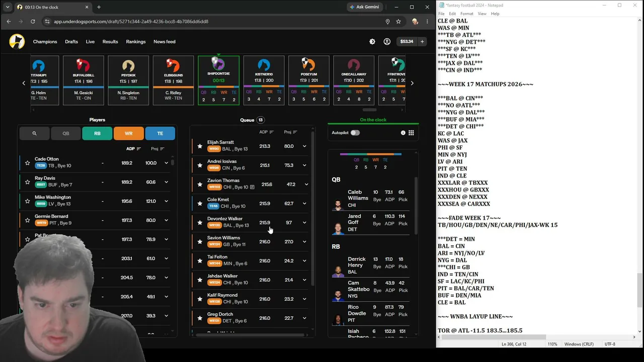The height and width of the screenshot is (362, 644).
Task: Toggle the dark/light theme icon
Action: [372, 42]
